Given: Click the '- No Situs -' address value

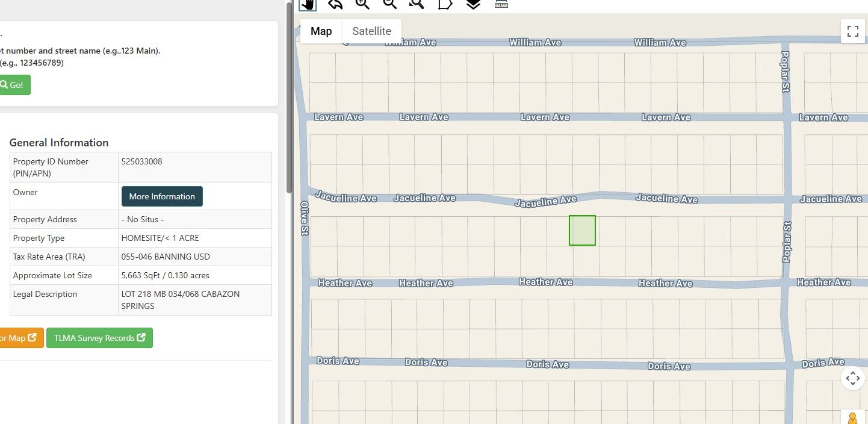Looking at the screenshot, I should [143, 219].
